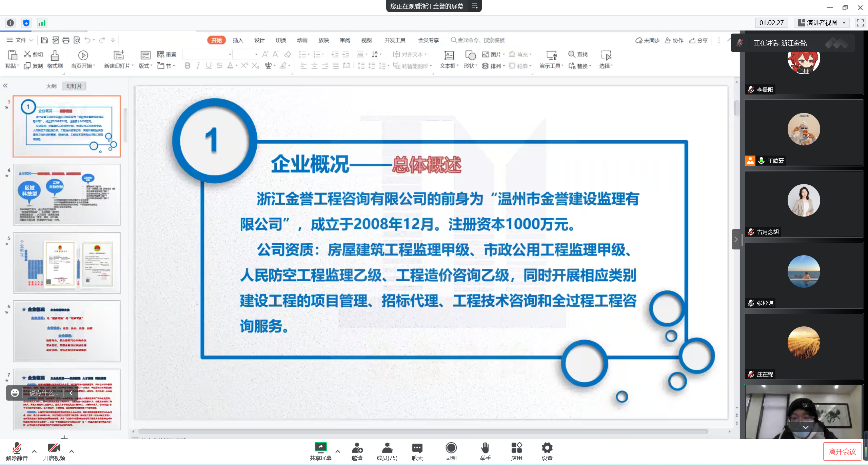Switch to the 大纲 outline tab
This screenshot has height=465, width=868.
51,86
